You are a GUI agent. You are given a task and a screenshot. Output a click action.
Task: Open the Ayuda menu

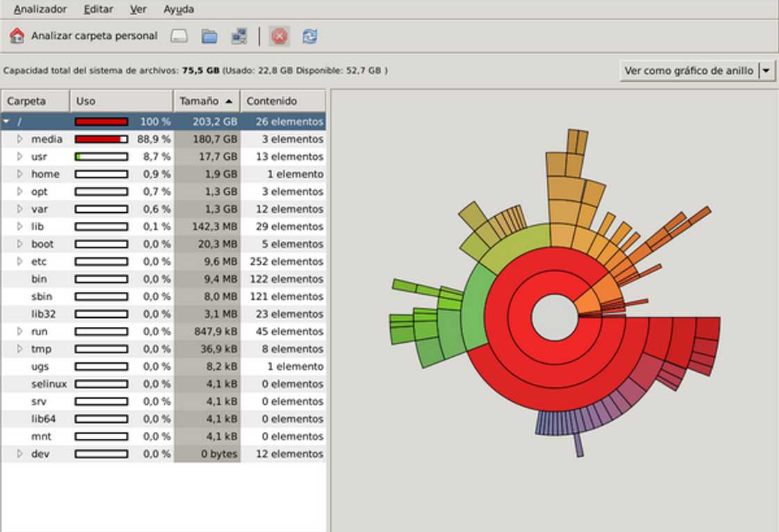[179, 10]
